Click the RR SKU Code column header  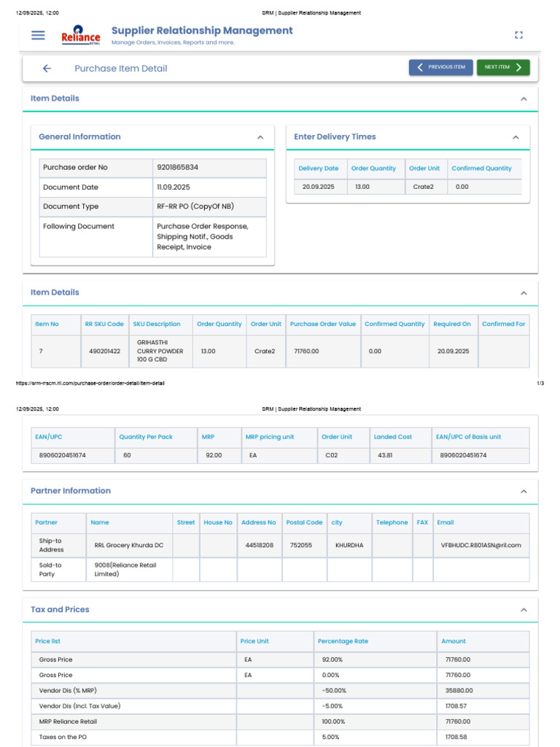coord(104,324)
